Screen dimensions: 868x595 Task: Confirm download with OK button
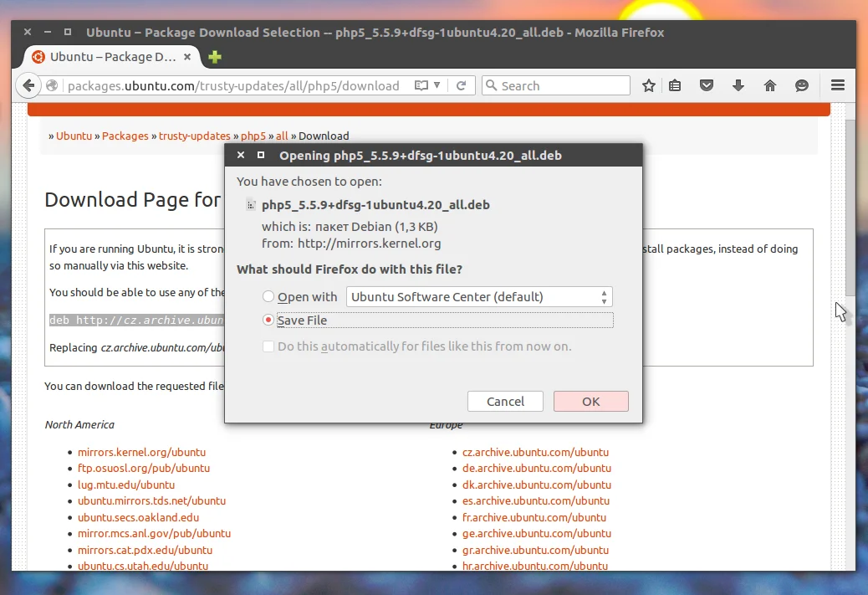click(x=590, y=401)
